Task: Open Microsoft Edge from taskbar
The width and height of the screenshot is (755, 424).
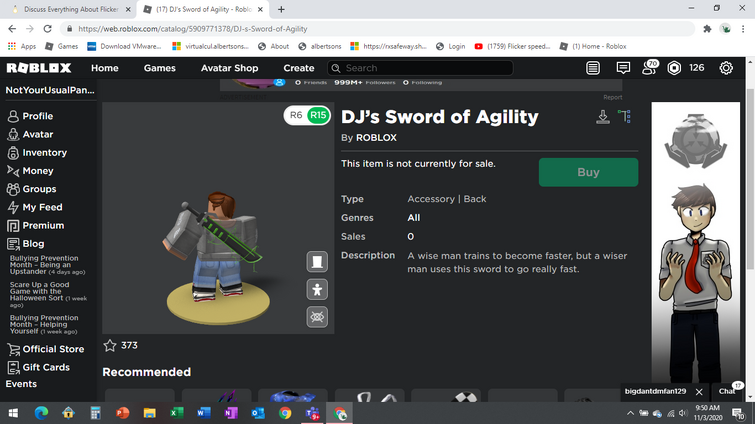Action: point(41,413)
